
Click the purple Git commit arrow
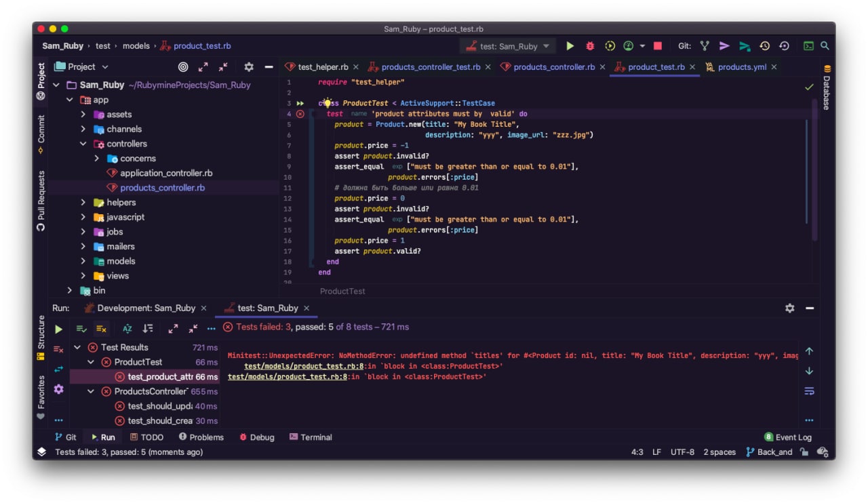click(x=724, y=46)
